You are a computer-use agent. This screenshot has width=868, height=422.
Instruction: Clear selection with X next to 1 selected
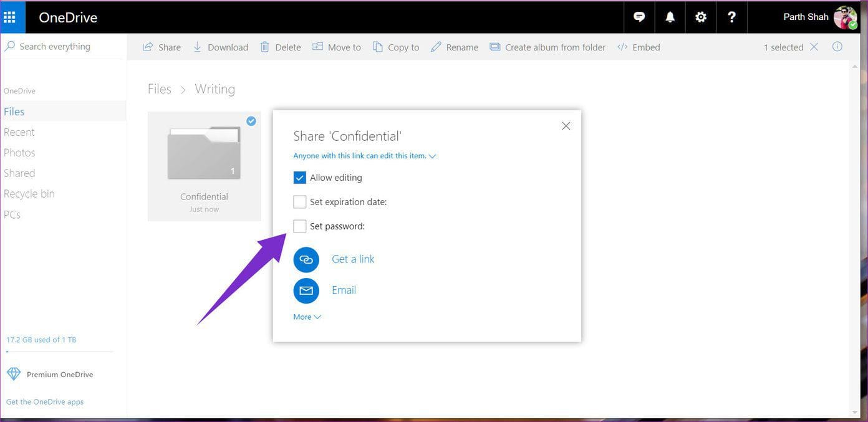(814, 47)
